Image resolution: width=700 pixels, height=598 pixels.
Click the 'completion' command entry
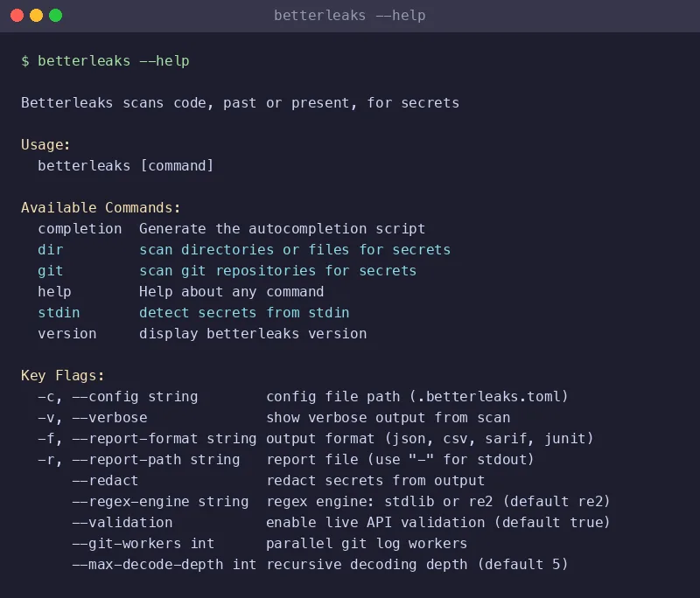80,228
